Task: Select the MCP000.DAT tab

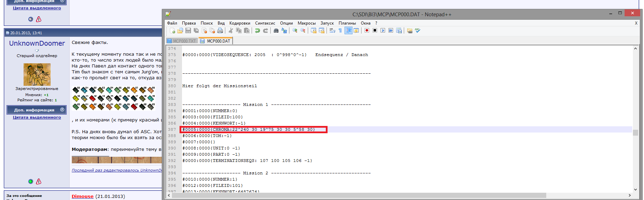Action: pos(215,41)
